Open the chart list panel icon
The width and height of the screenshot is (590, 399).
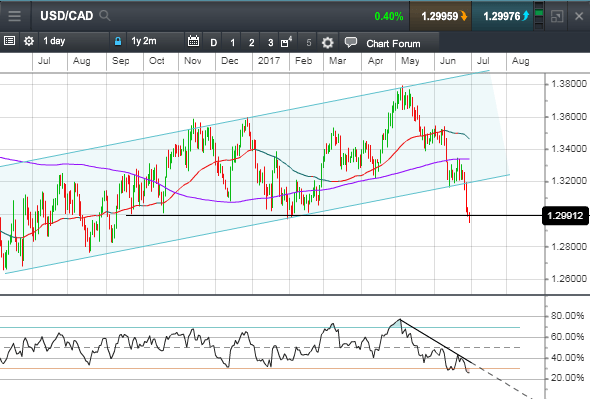click(x=9, y=41)
